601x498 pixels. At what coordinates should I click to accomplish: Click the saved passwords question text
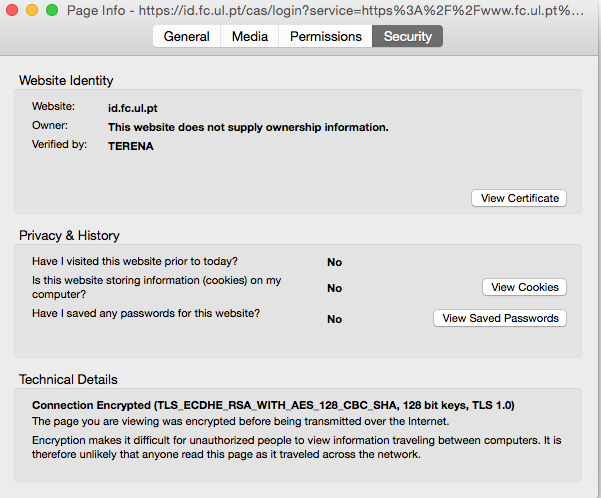[x=146, y=314]
